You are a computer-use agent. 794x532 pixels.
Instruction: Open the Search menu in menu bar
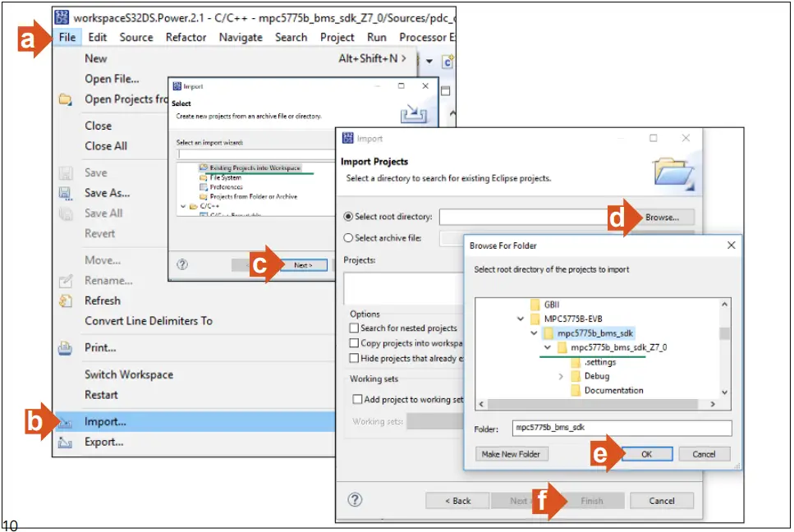(x=291, y=37)
